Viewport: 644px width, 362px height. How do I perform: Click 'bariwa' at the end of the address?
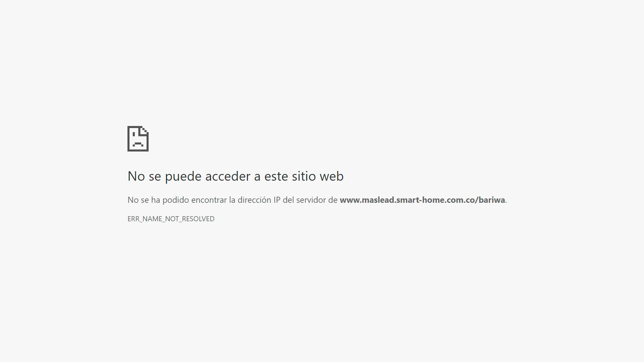pos(492,200)
